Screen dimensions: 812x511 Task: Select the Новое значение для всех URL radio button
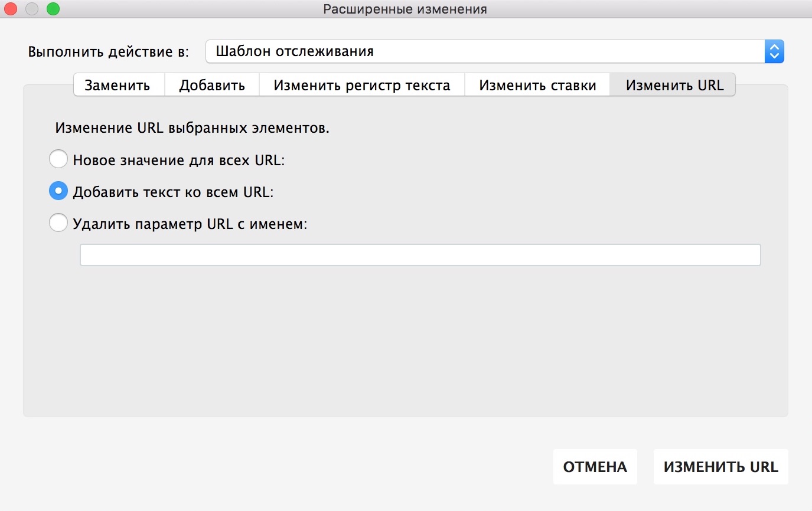[x=58, y=159]
